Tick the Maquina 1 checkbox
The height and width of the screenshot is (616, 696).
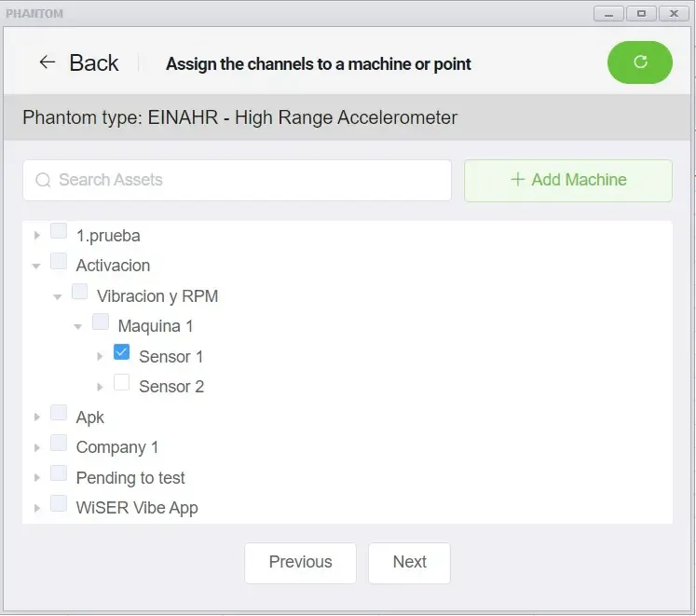101,322
